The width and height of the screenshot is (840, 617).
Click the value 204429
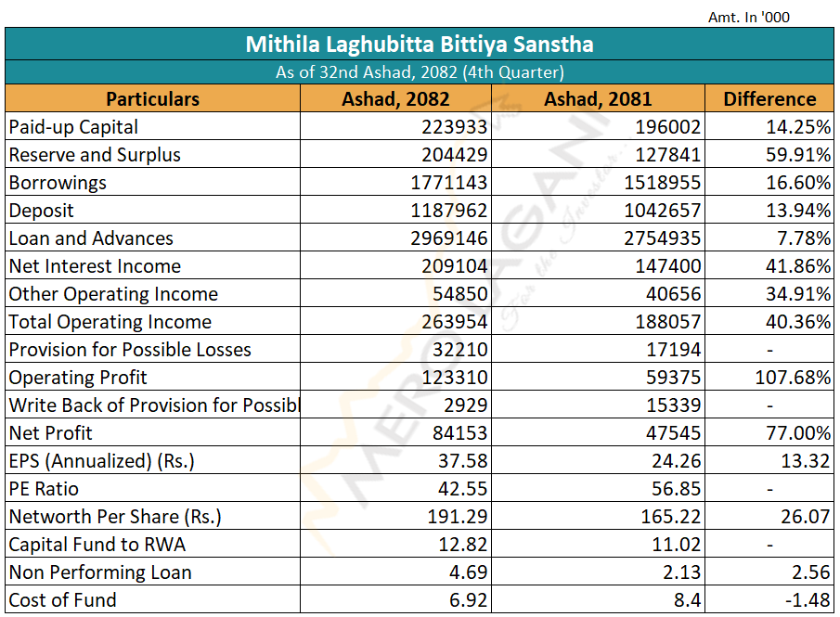(454, 155)
